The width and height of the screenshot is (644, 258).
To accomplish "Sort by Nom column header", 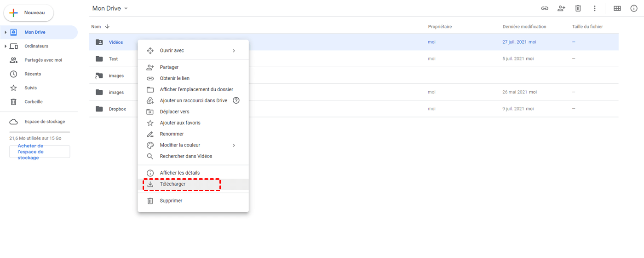I will 96,27.
